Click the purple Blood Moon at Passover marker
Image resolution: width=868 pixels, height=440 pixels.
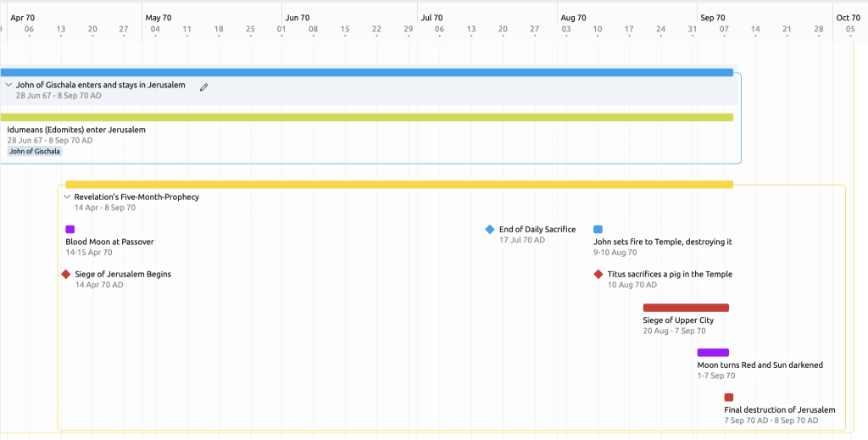click(x=70, y=229)
